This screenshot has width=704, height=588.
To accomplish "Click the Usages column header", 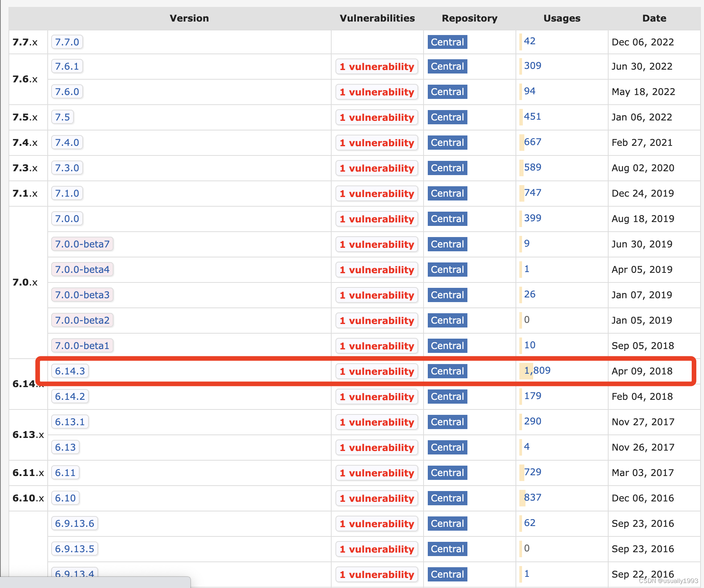I will (562, 18).
